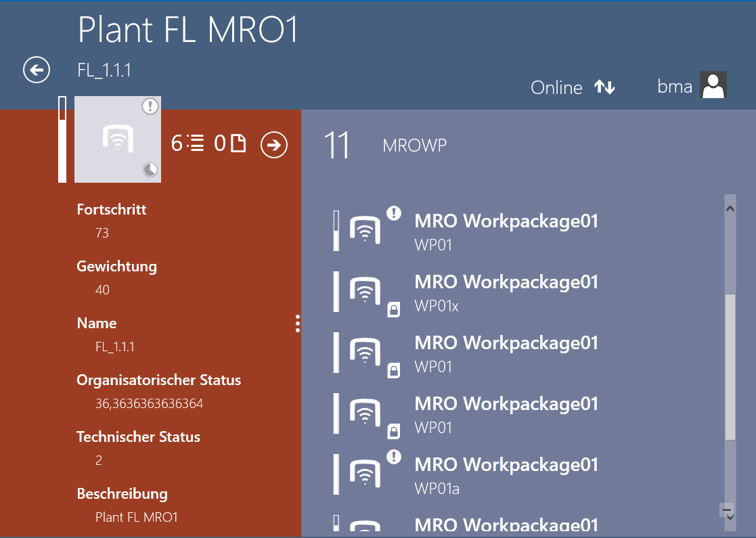Screen dimensions: 756x538
Task: Open the bma user avatar
Action: pos(713,86)
